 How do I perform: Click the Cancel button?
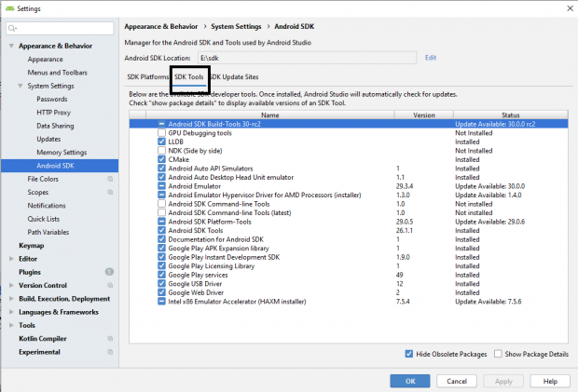point(457,381)
